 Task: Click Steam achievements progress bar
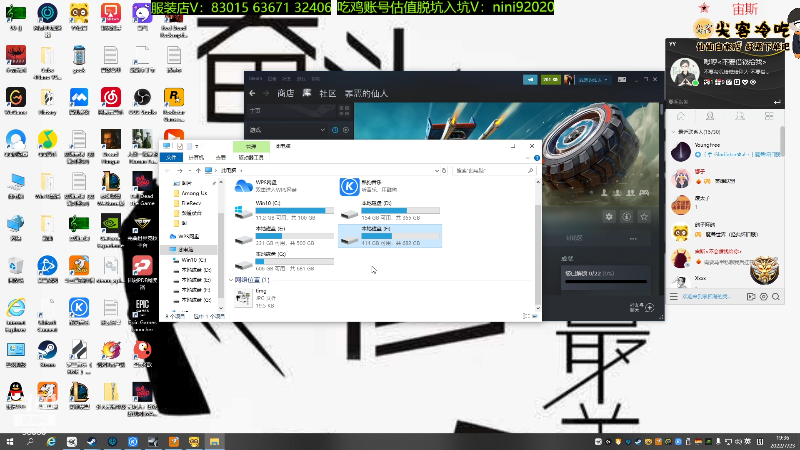pos(606,281)
